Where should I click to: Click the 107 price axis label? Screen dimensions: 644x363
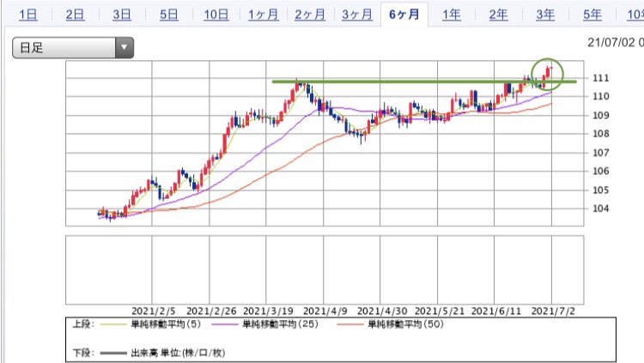(600, 153)
